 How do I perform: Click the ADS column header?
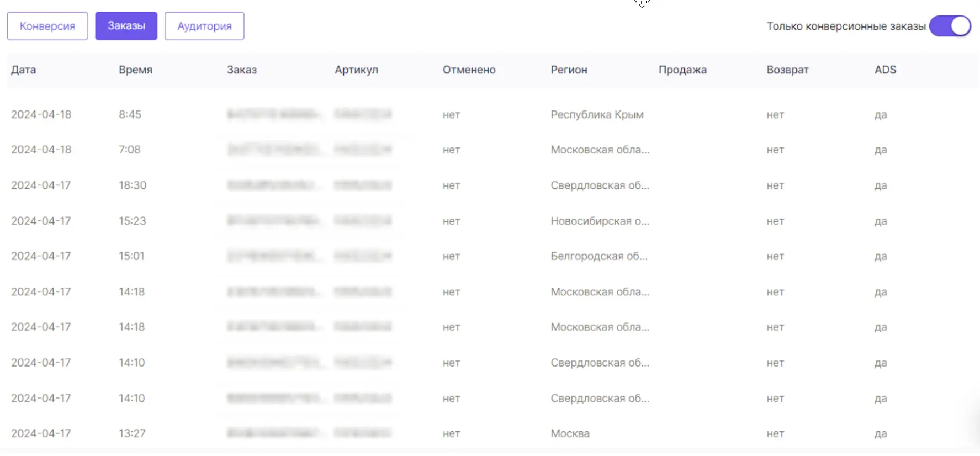[x=885, y=70]
